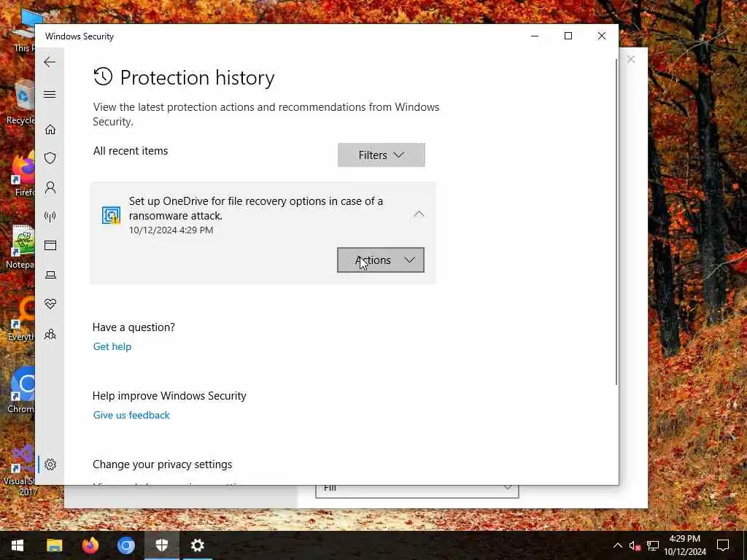Screen dimensions: 747x560
Task: Click the taskbar clock showing 4:29 PM
Action: [x=685, y=545]
